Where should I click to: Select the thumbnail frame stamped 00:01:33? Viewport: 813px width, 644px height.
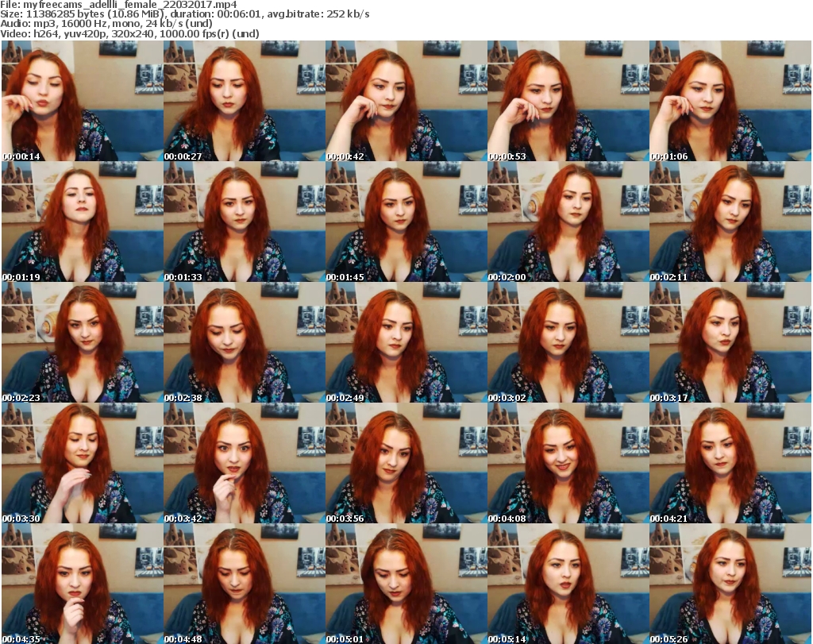click(245, 222)
